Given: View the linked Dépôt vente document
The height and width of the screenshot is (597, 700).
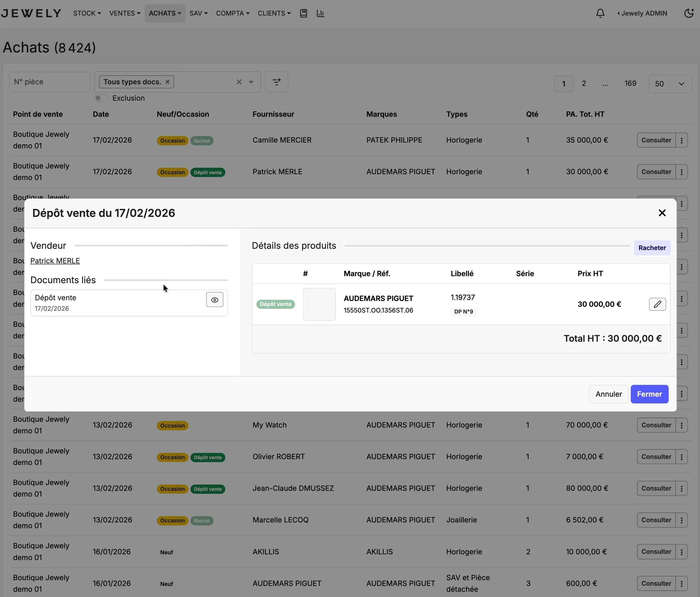Looking at the screenshot, I should (215, 300).
